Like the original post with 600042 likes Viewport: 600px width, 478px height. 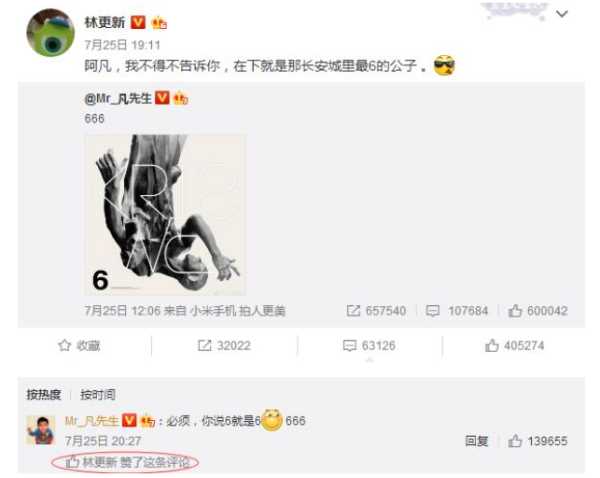point(538,311)
